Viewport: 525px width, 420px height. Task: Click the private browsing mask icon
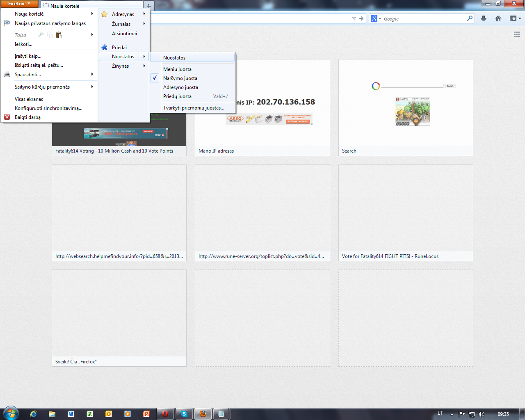coord(7,23)
